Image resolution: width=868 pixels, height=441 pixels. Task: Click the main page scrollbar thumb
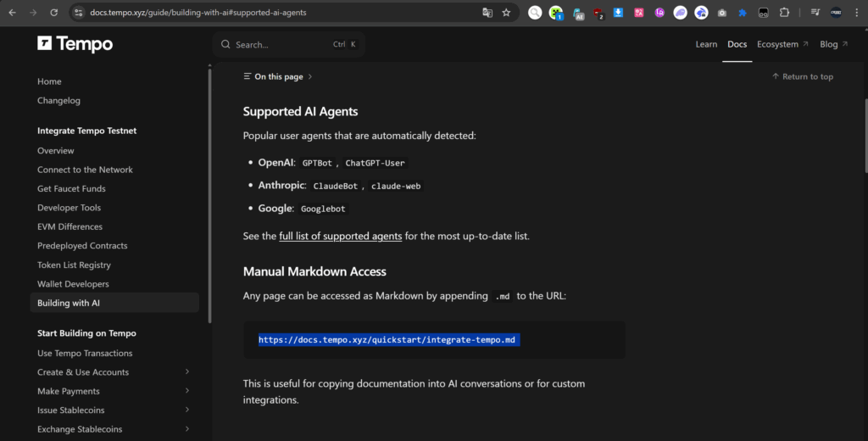point(865,136)
